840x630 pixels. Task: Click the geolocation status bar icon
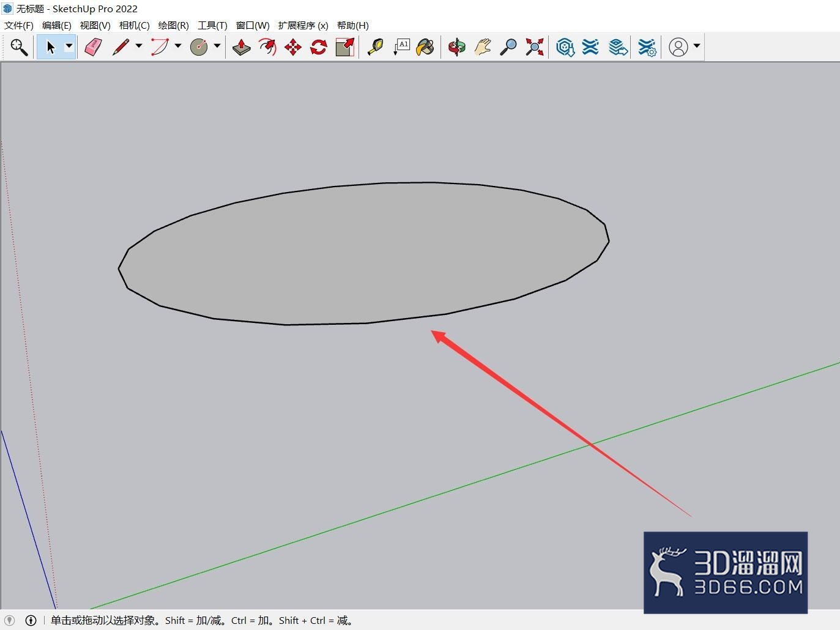[10, 620]
